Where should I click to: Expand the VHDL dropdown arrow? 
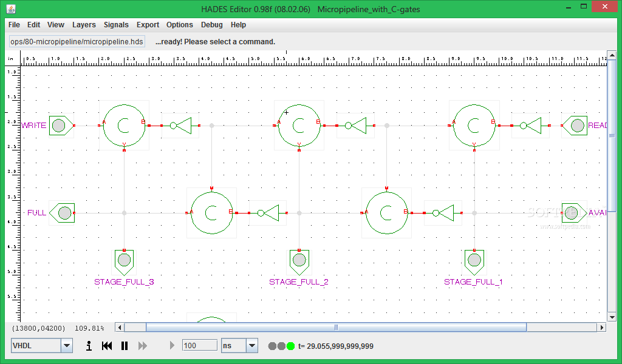tap(67, 346)
